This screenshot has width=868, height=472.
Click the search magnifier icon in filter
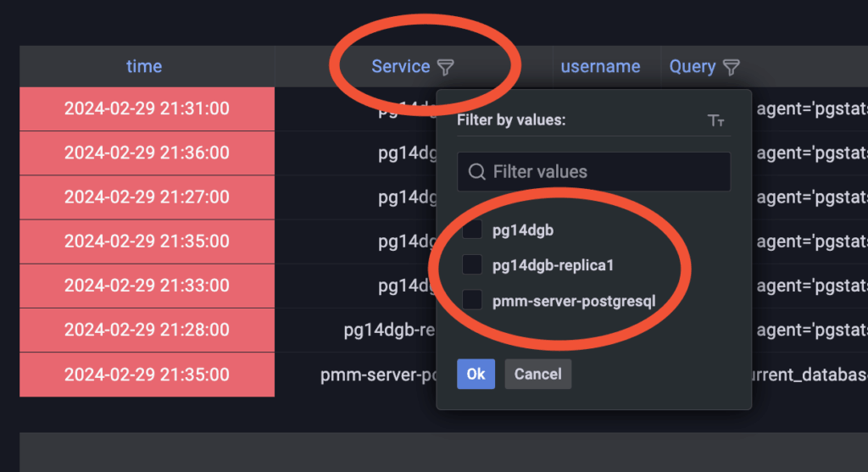pos(477,172)
